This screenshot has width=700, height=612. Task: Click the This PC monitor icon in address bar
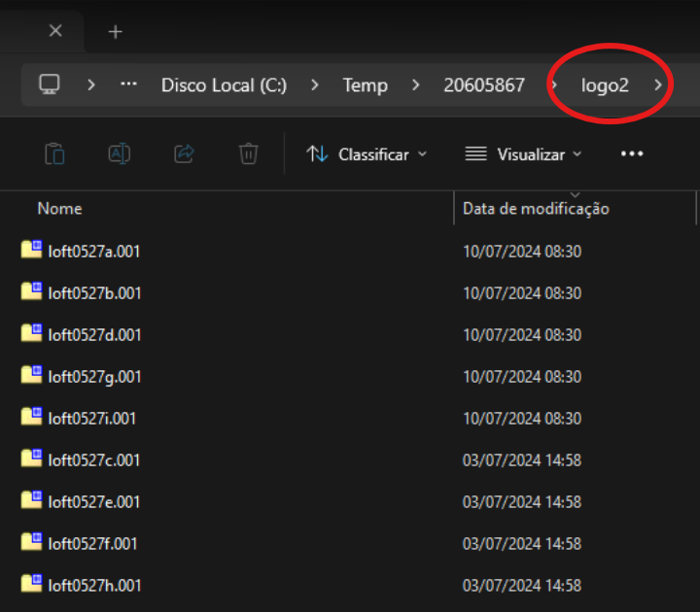pos(50,85)
